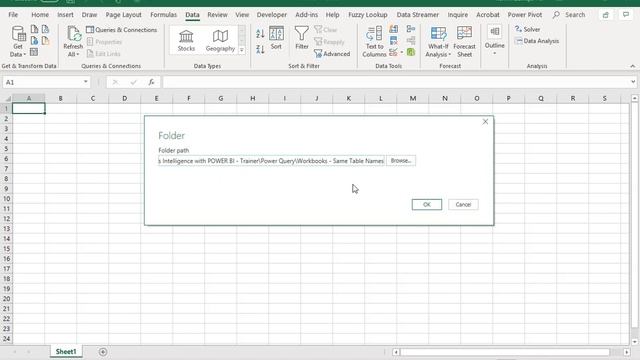Expand the Outline group

[494, 40]
